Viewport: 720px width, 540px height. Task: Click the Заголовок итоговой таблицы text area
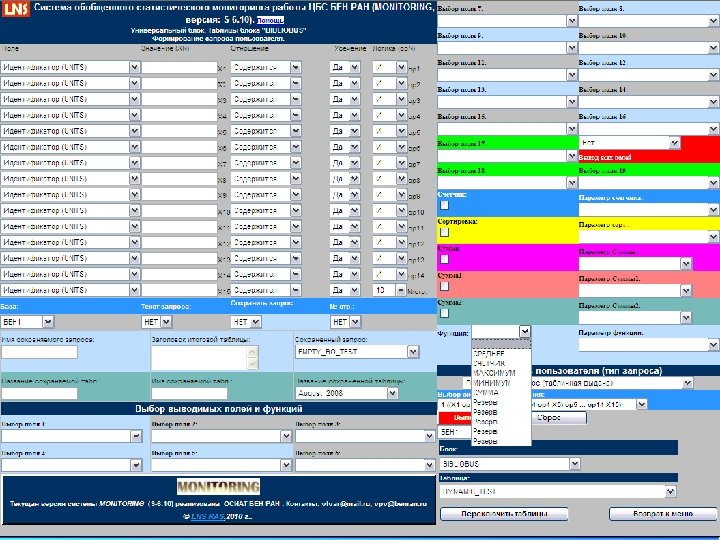coord(205,358)
